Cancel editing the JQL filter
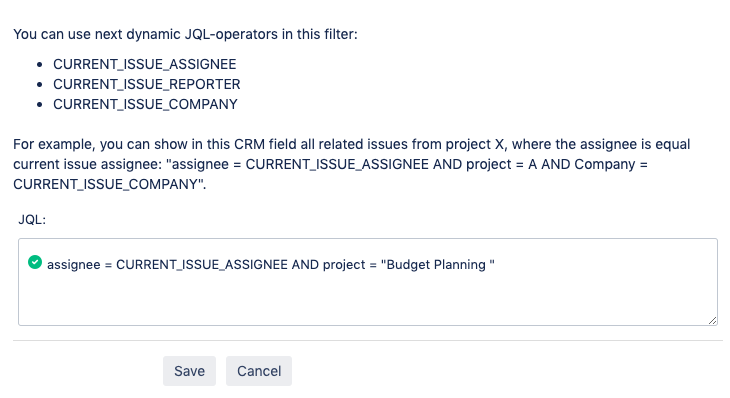 point(259,371)
